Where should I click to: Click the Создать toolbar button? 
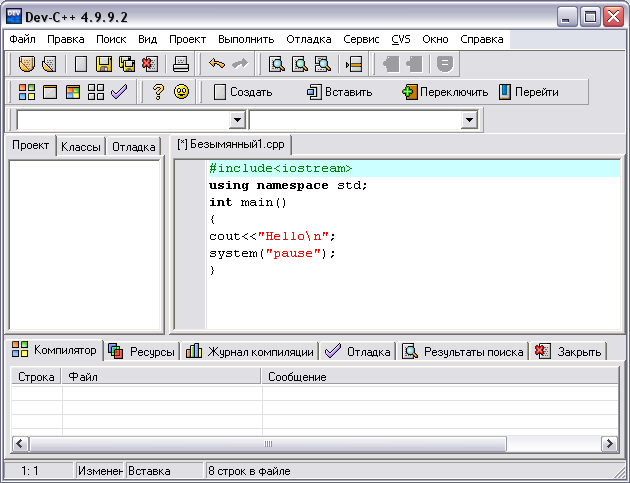243,92
